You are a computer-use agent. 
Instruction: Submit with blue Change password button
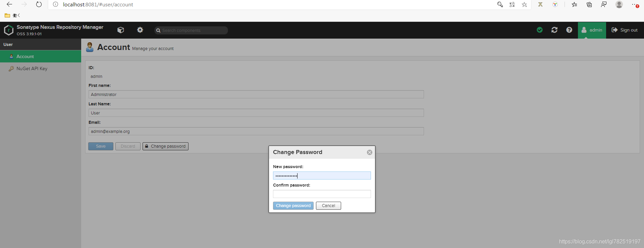[293, 206]
